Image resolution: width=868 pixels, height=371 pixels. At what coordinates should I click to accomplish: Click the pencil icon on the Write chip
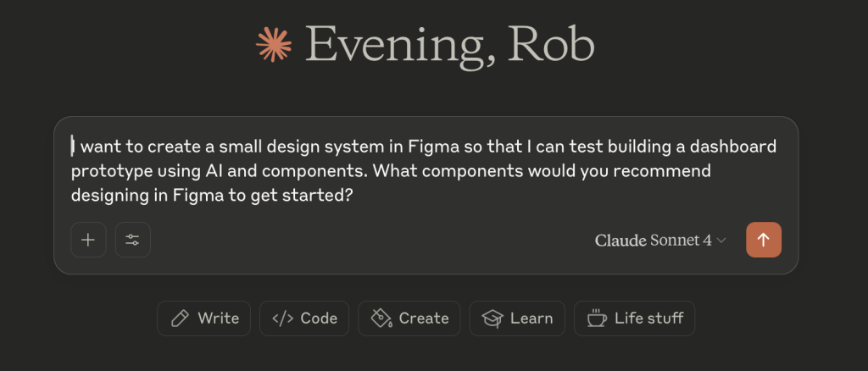180,318
